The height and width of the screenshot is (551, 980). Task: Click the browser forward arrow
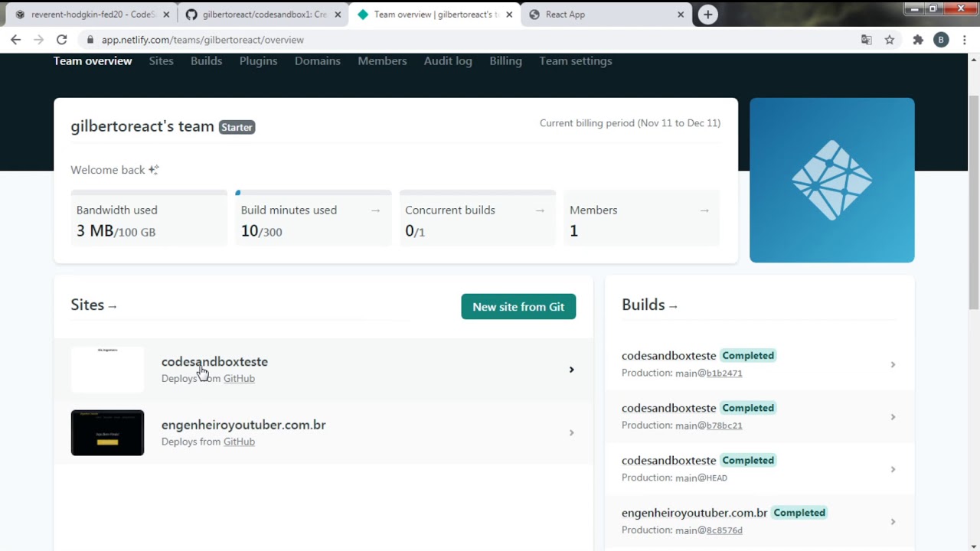pos(38,40)
